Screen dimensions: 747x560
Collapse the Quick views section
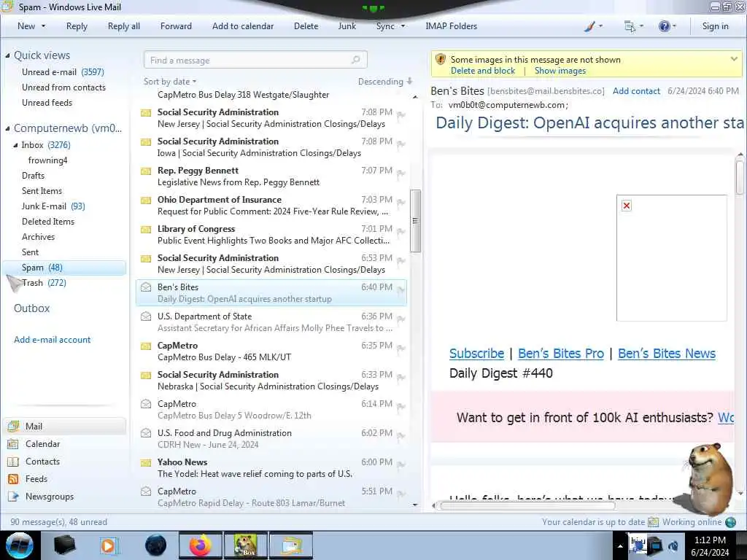point(7,55)
